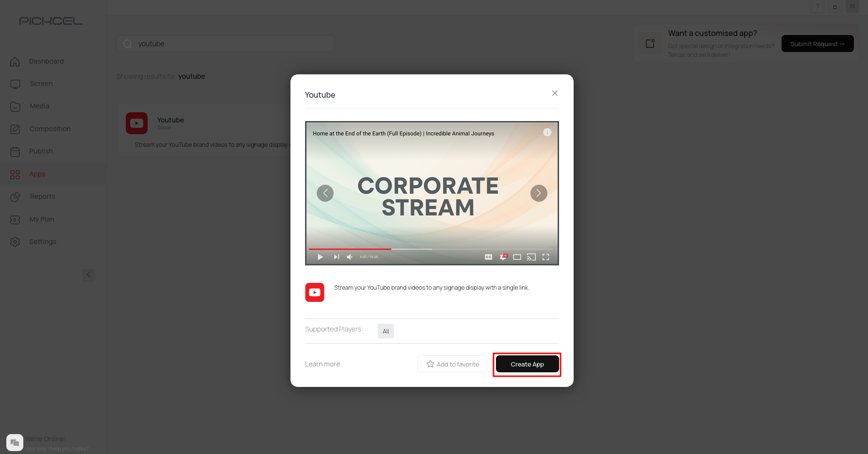Click the red YouTube app logo
The width and height of the screenshot is (868, 454).
click(x=315, y=292)
